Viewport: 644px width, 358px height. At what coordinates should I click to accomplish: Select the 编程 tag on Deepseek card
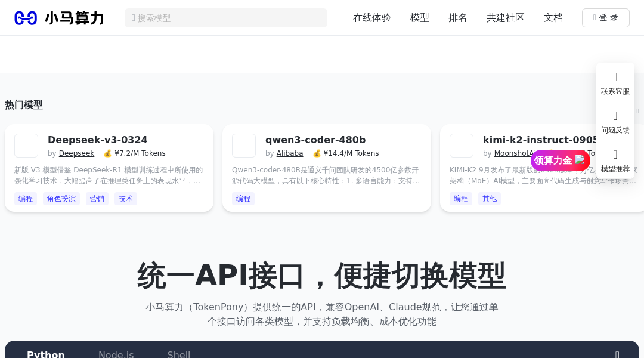pyautogui.click(x=26, y=199)
